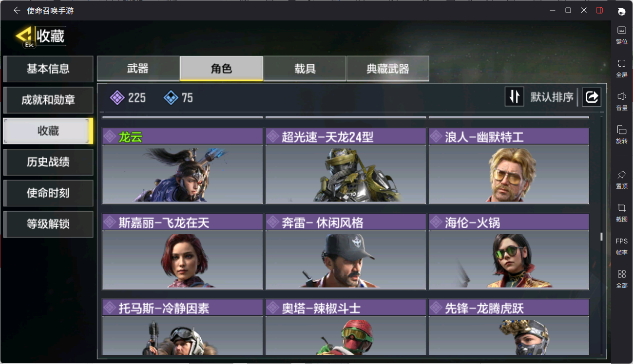
Task: Open 历史战绩 in left sidebar
Action: tap(48, 162)
